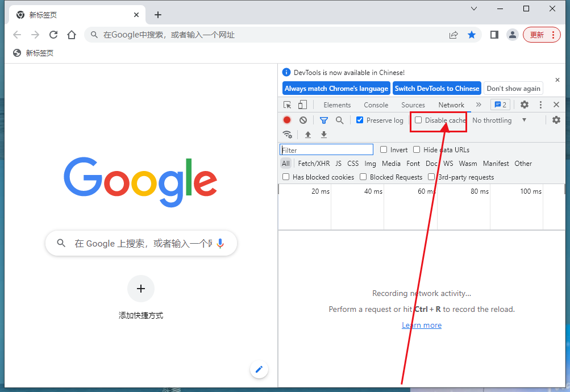Screen dimensions: 570x392
Task: Switch to the Sources tab
Action: tap(413, 105)
